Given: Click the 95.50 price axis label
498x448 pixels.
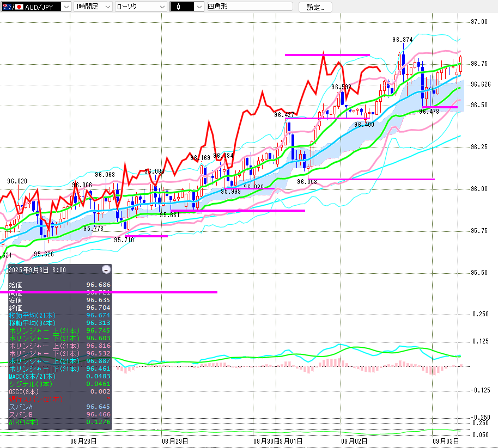Looking at the screenshot, I should pyautogui.click(x=479, y=273).
